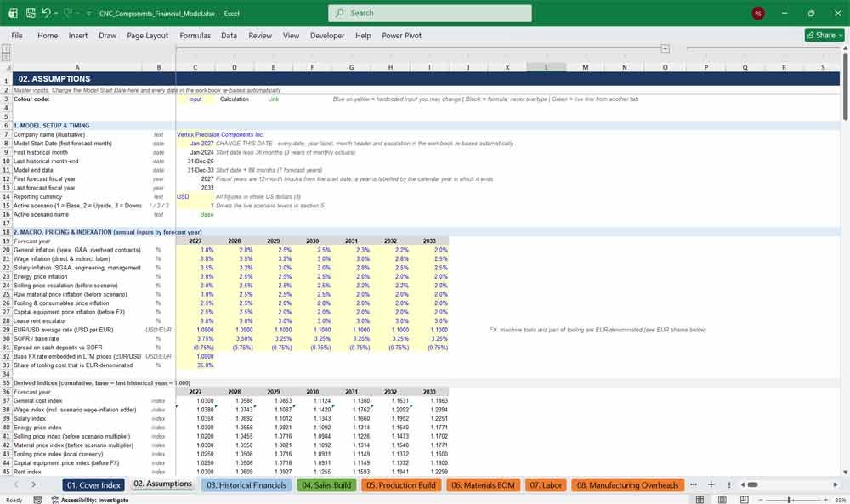This screenshot has height=504, width=850.
Task: Switch to Page Layout view icon
Action: coord(722,500)
